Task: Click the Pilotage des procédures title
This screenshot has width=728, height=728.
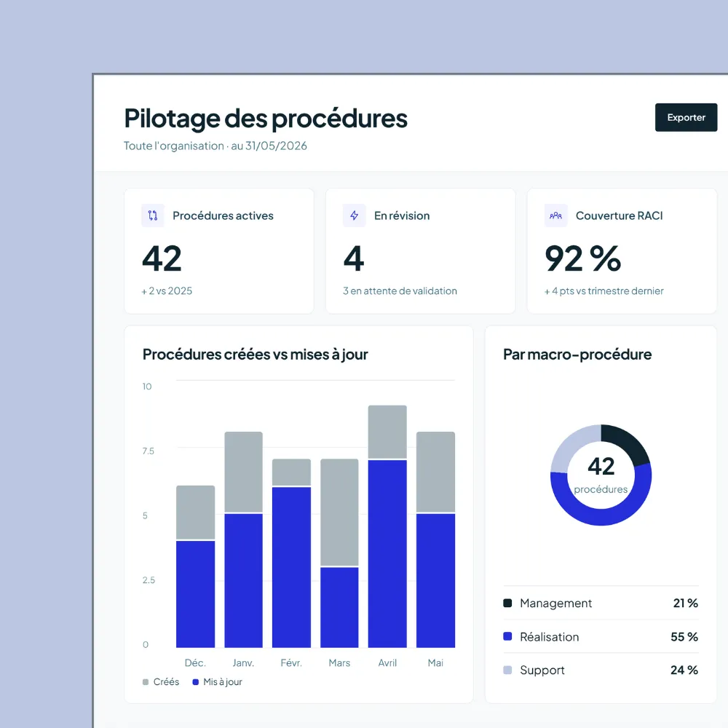Action: pyautogui.click(x=266, y=119)
